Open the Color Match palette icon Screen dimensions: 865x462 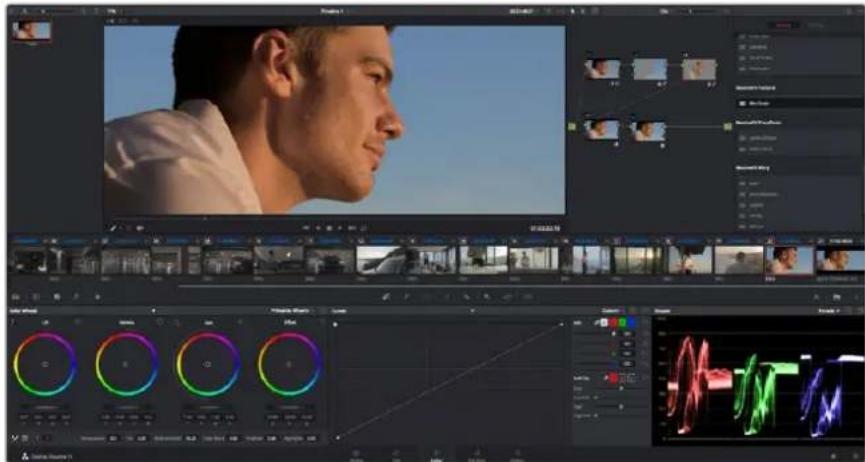[x=36, y=297]
